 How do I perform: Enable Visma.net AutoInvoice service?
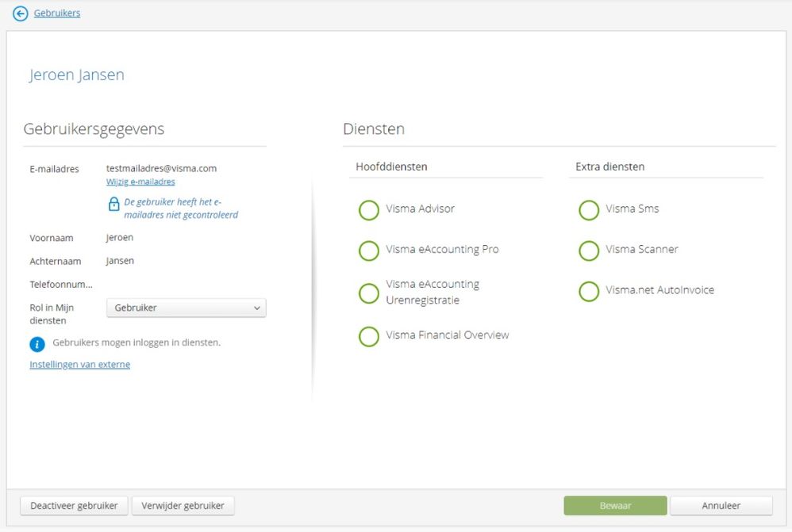pyautogui.click(x=589, y=291)
